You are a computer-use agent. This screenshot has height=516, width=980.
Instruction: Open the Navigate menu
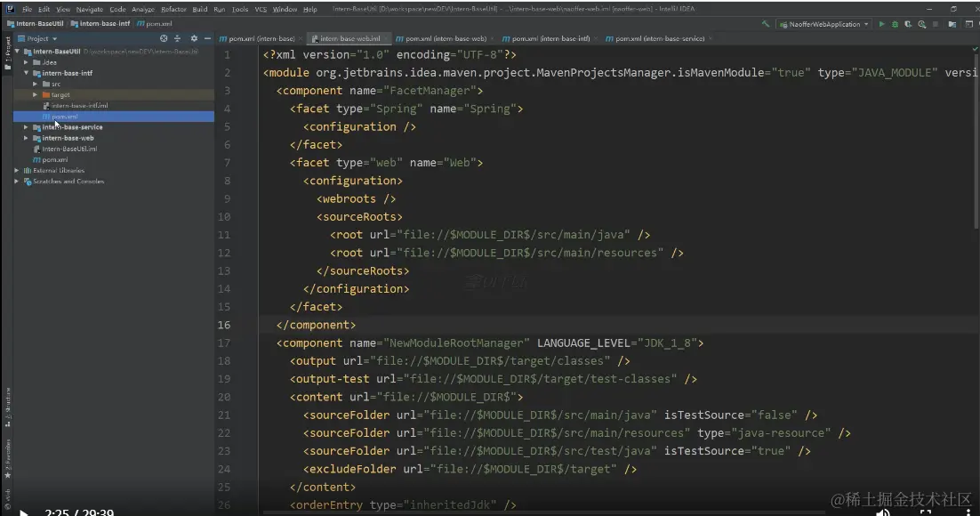pos(90,10)
